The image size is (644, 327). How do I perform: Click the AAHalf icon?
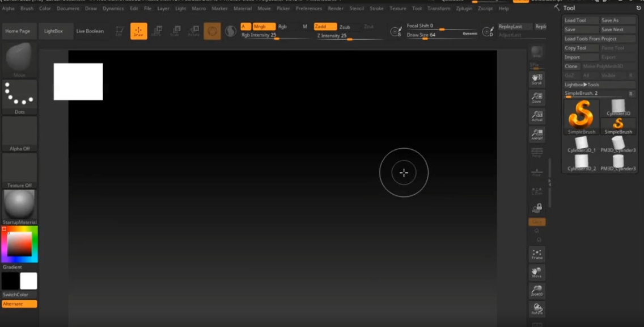point(536,135)
